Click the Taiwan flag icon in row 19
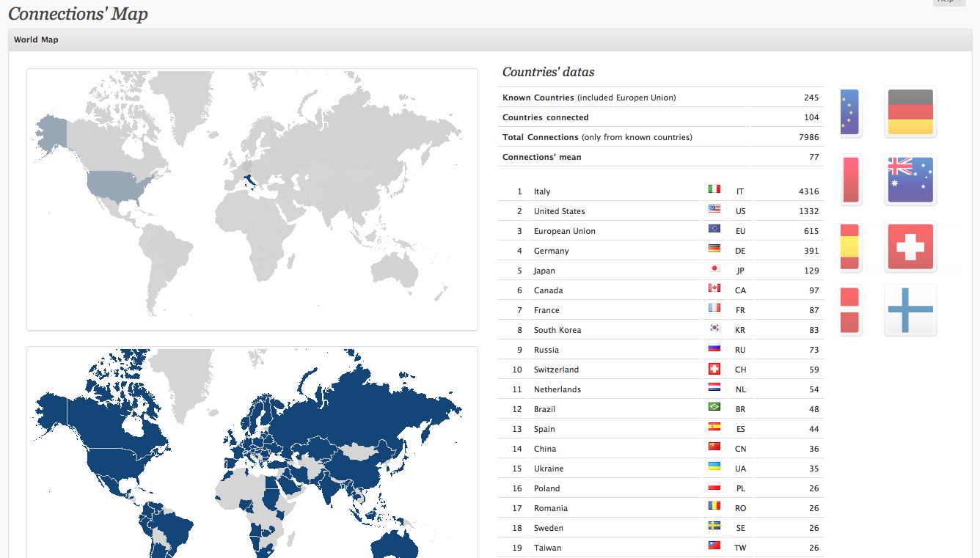This screenshot has height=558, width=980. pos(714,546)
